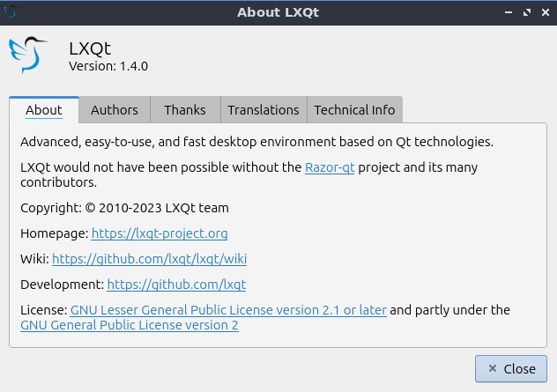Viewport: 557px width, 392px height.
Task: Close the window using title bar X
Action: [x=545, y=12]
